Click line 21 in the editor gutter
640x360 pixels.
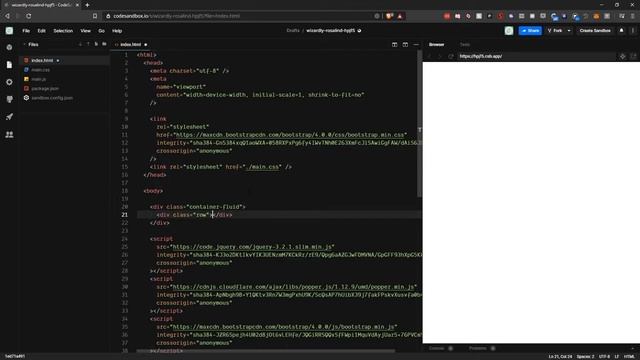124,215
